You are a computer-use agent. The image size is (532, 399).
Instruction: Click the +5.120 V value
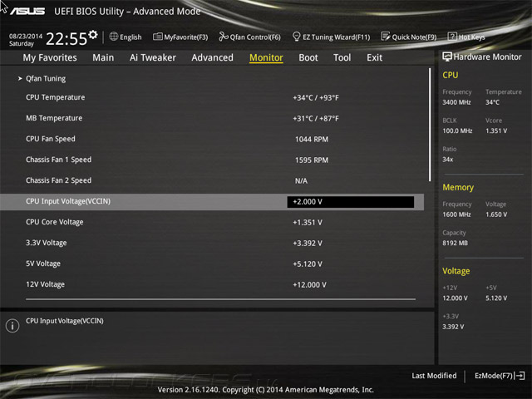(x=308, y=264)
